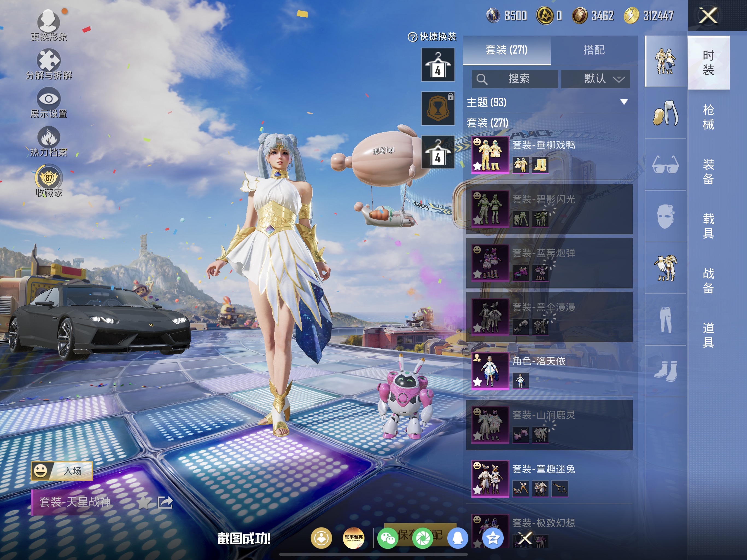Share the 套装-天星战神 outfit
747x560 pixels.
click(x=165, y=503)
